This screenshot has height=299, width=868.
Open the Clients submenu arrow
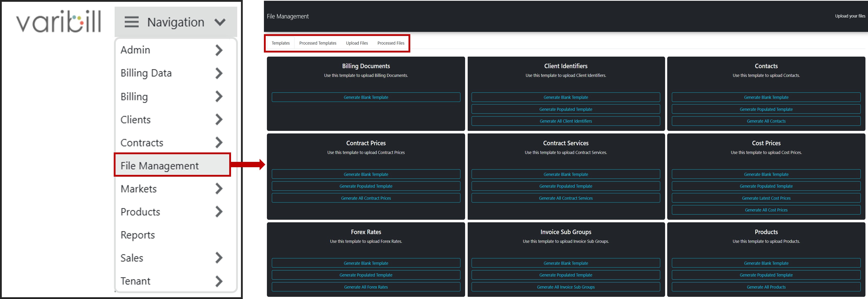click(219, 120)
